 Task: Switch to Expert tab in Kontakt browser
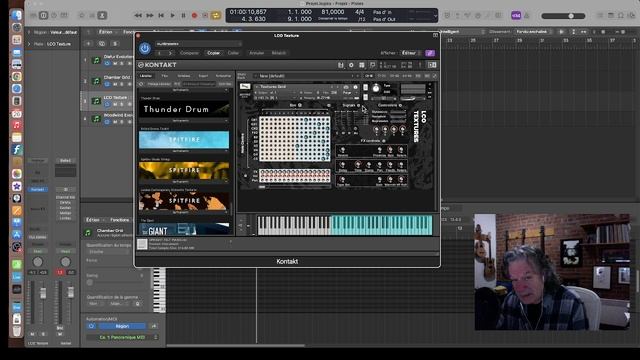203,76
